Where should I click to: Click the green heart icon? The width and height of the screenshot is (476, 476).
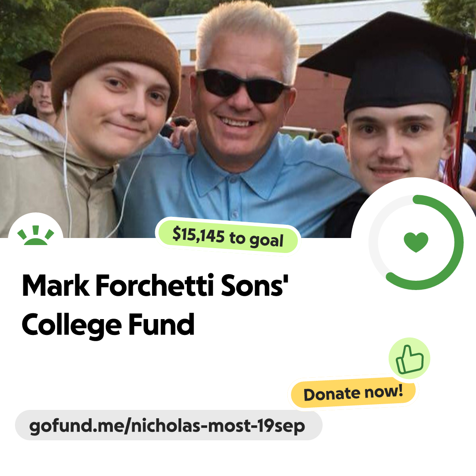416,242
